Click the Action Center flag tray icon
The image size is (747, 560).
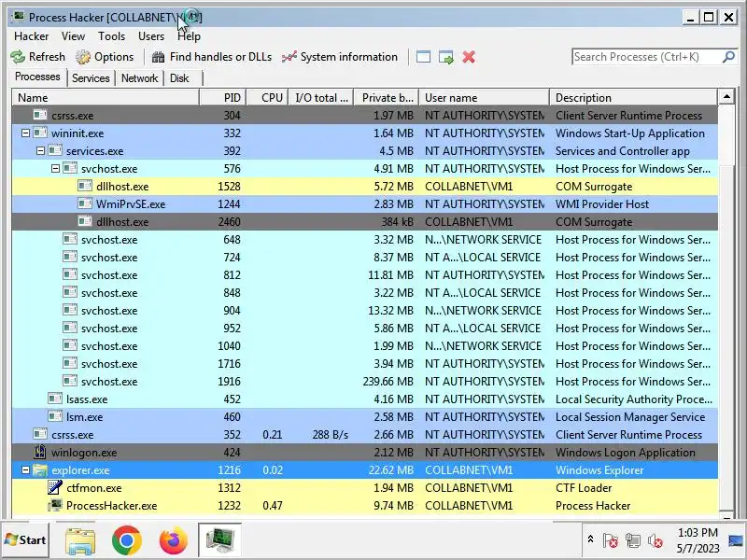(x=611, y=540)
